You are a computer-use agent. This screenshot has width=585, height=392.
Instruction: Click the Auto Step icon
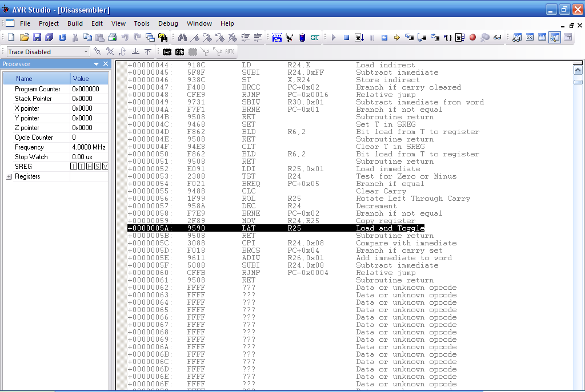[460, 37]
